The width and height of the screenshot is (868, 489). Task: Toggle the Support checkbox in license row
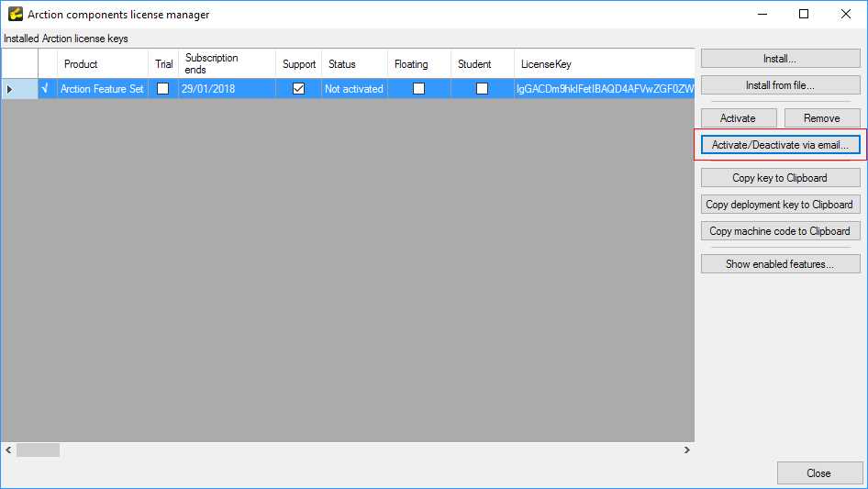coord(298,89)
